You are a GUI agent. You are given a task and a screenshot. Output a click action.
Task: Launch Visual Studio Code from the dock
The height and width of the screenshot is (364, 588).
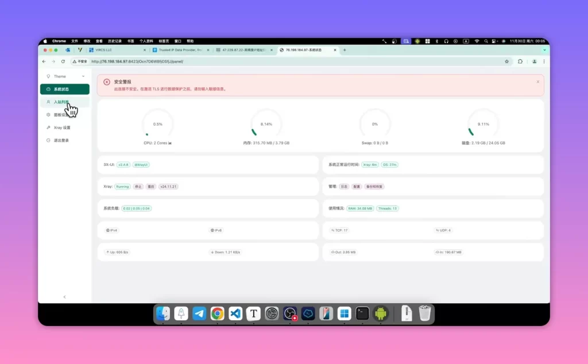tap(235, 313)
